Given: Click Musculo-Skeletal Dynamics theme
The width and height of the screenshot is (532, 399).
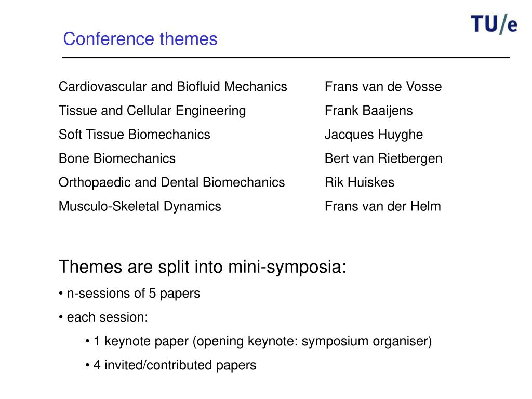Looking at the screenshot, I should click(x=140, y=207).
